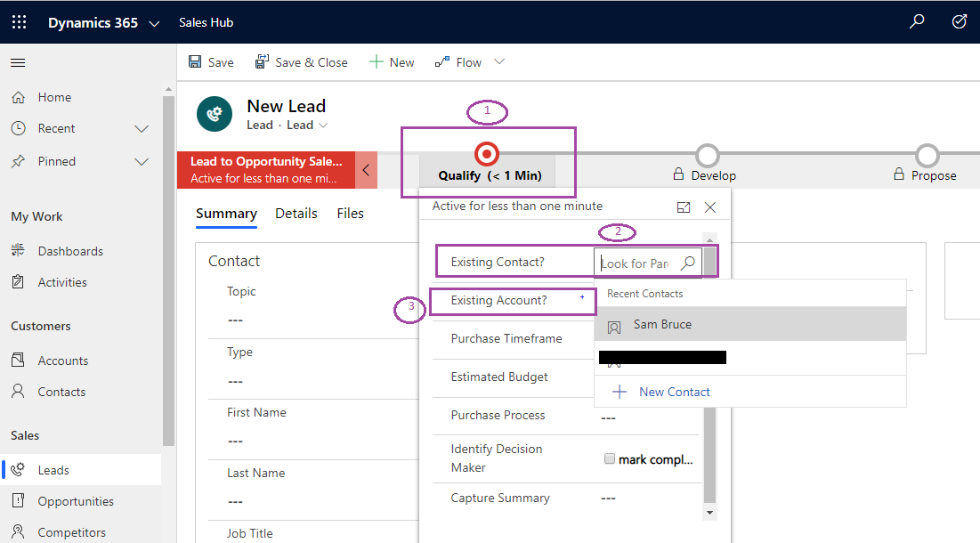
Task: Click the search magnifier in top bar
Action: pyautogui.click(x=916, y=22)
